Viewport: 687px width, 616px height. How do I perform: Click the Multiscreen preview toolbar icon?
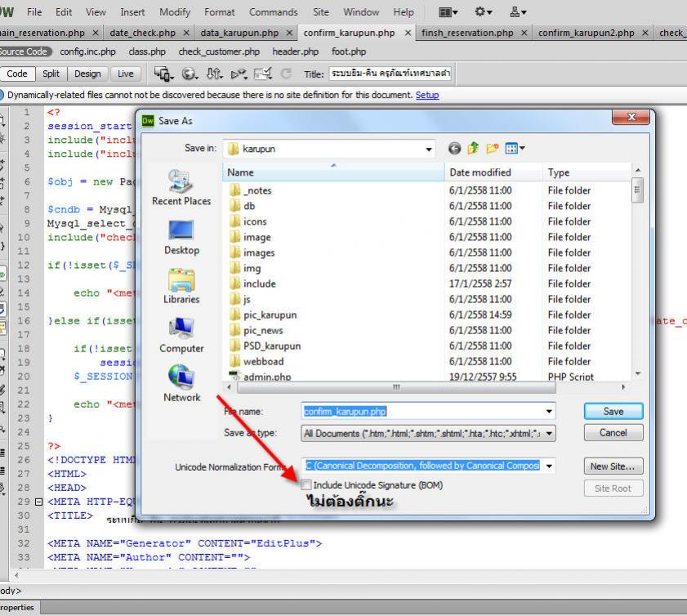click(164, 74)
